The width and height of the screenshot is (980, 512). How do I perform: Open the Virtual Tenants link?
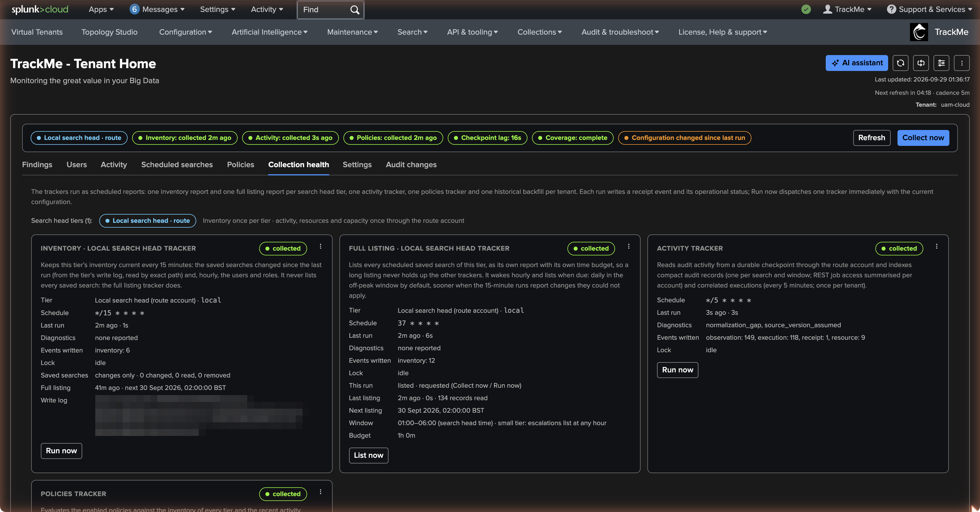coord(37,32)
